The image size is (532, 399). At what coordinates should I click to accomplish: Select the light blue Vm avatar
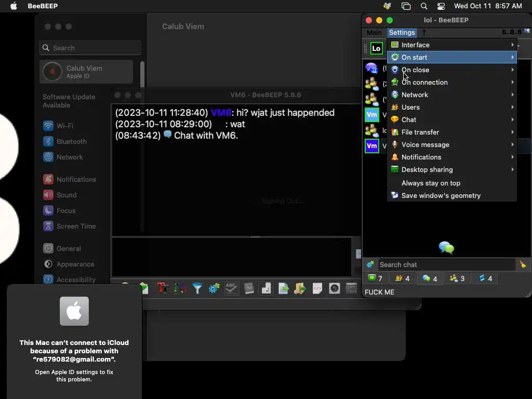pyautogui.click(x=372, y=115)
